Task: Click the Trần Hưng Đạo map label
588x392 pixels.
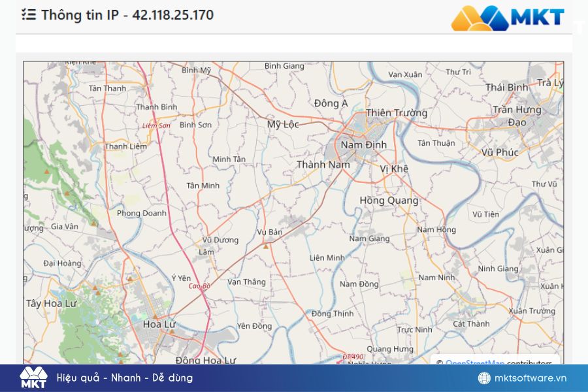Action: coord(517,116)
